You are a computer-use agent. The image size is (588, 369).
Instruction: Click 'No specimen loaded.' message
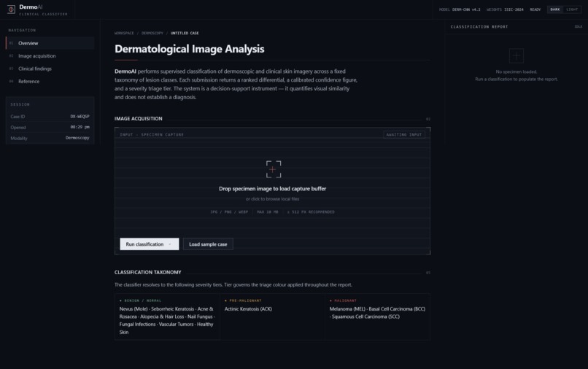(x=517, y=71)
